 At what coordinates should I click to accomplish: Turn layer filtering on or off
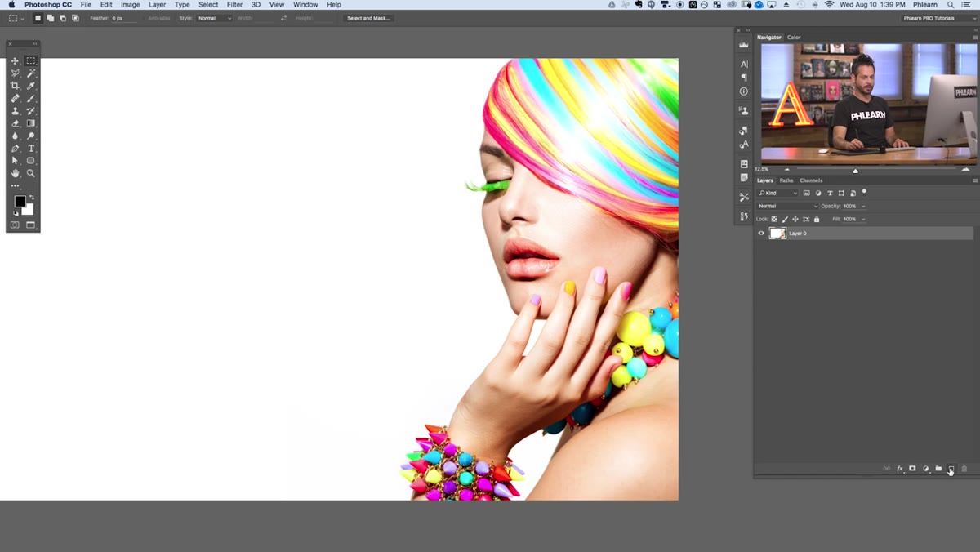tap(864, 192)
